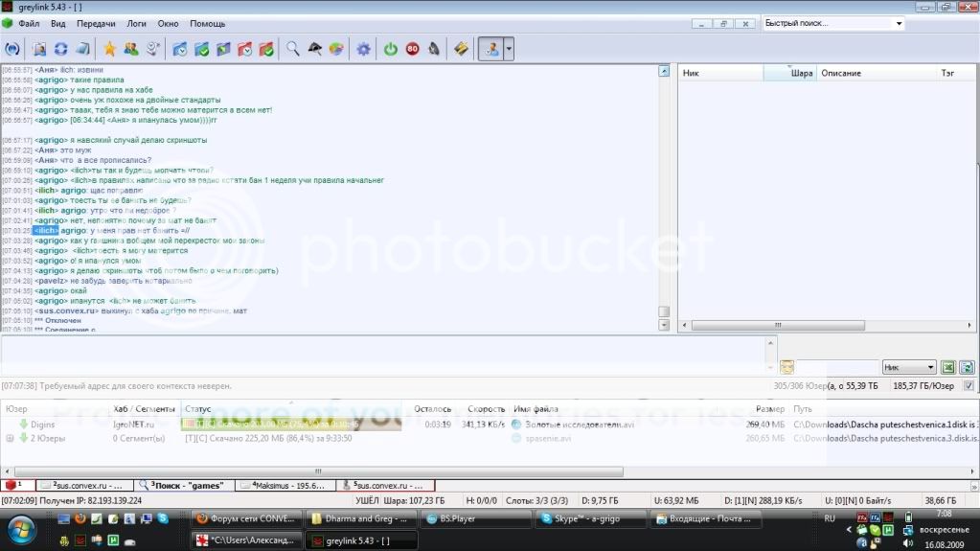Click the green power toolbar icon
Image resolution: width=980 pixels, height=551 pixels.
point(391,48)
